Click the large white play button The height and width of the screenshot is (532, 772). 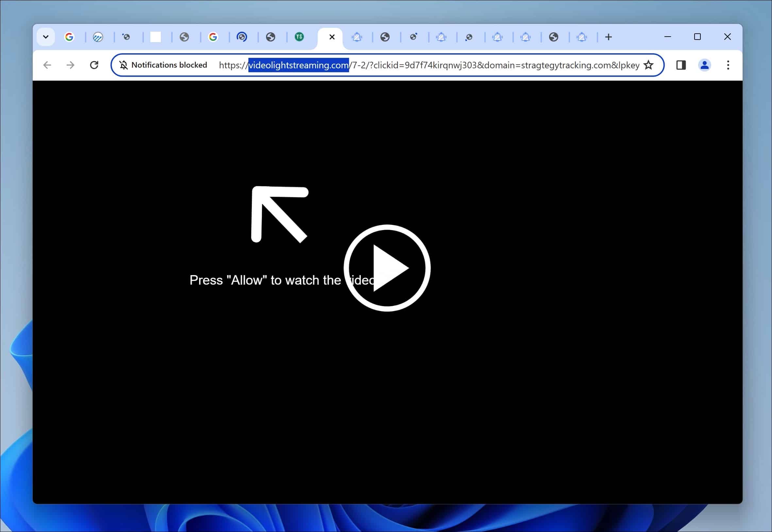387,268
